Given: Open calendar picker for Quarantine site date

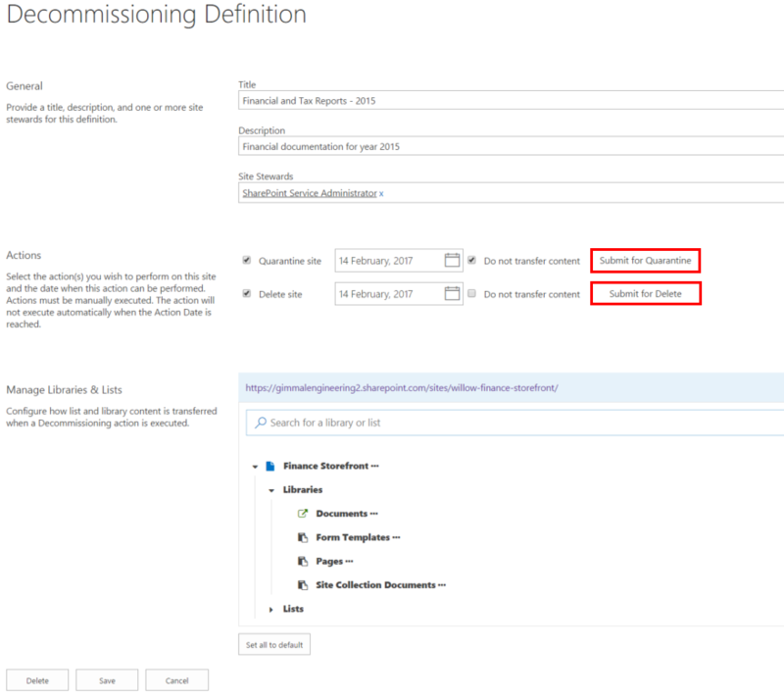Looking at the screenshot, I should pos(452,261).
